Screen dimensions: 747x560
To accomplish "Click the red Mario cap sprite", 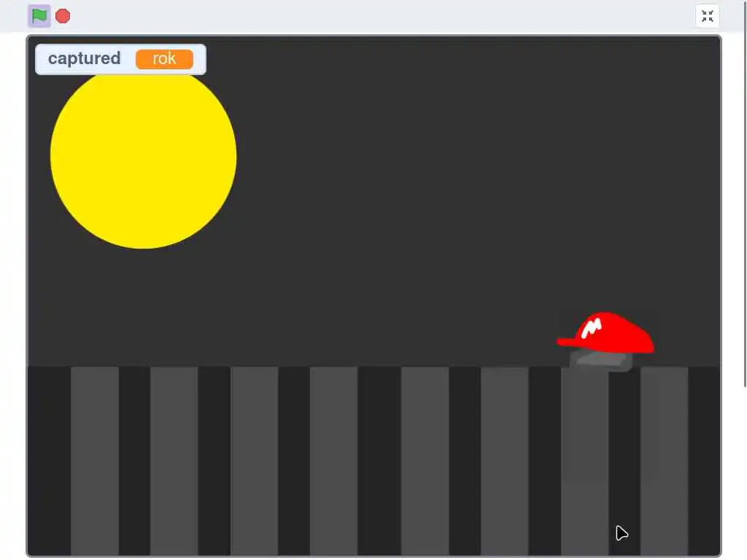I will (605, 332).
